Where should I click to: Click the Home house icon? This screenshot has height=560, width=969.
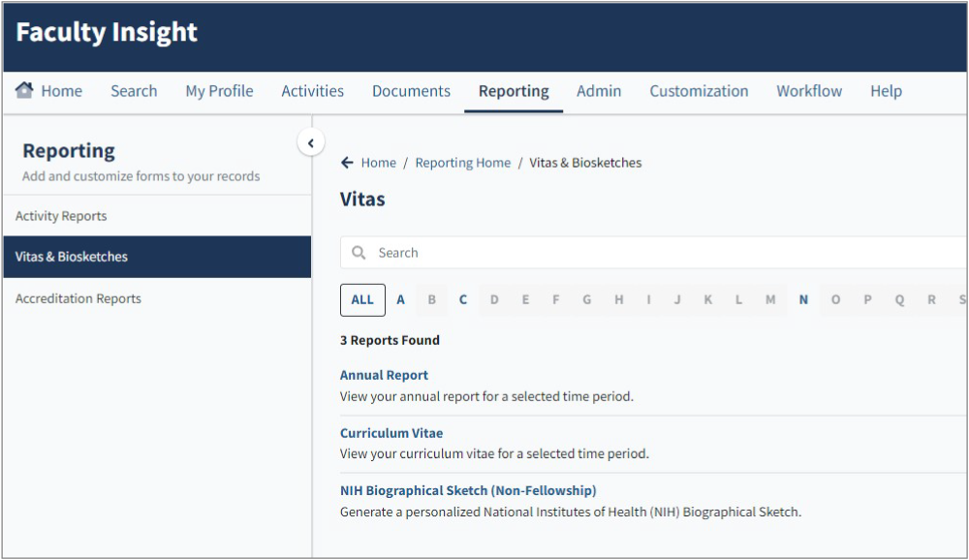click(x=24, y=90)
